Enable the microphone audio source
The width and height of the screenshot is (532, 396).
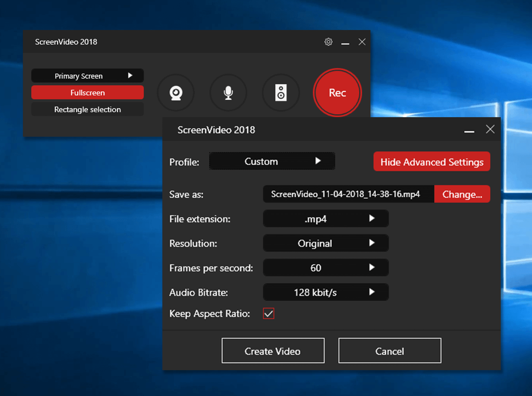pos(228,93)
